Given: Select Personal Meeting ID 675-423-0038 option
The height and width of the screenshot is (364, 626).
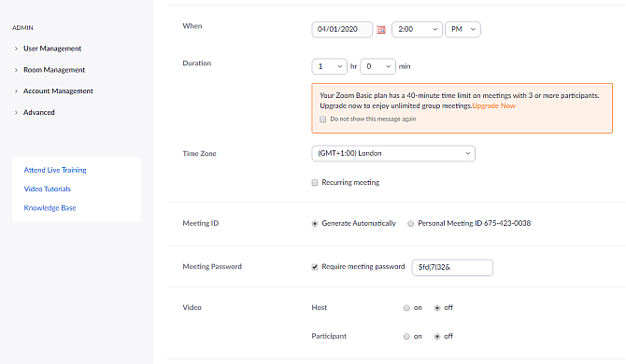Looking at the screenshot, I should click(410, 224).
